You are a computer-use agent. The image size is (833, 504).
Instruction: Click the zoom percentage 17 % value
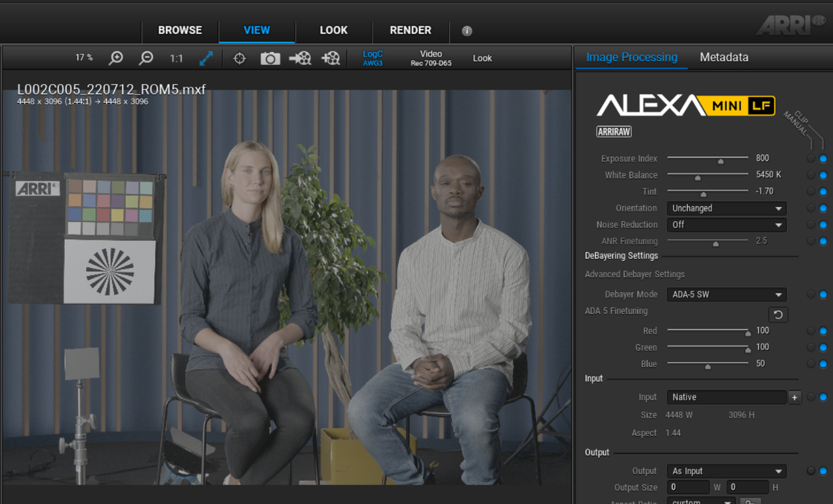[84, 58]
